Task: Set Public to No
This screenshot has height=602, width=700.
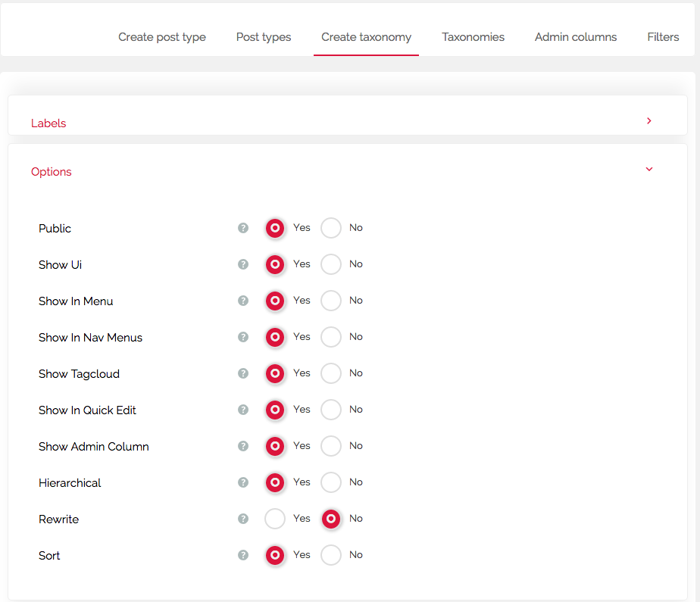Action: [x=331, y=228]
